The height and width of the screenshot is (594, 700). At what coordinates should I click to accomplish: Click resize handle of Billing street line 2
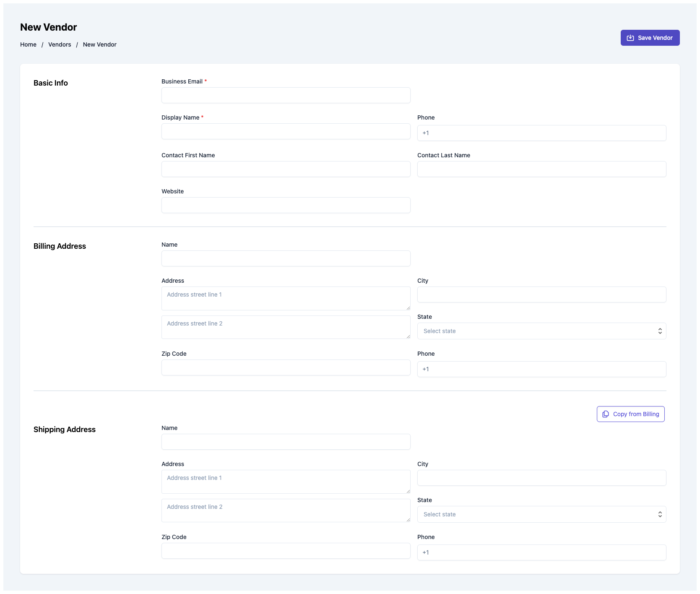point(408,336)
